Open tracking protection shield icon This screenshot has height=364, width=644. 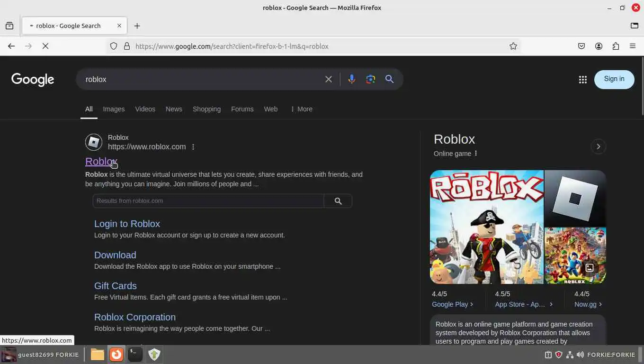click(x=114, y=46)
